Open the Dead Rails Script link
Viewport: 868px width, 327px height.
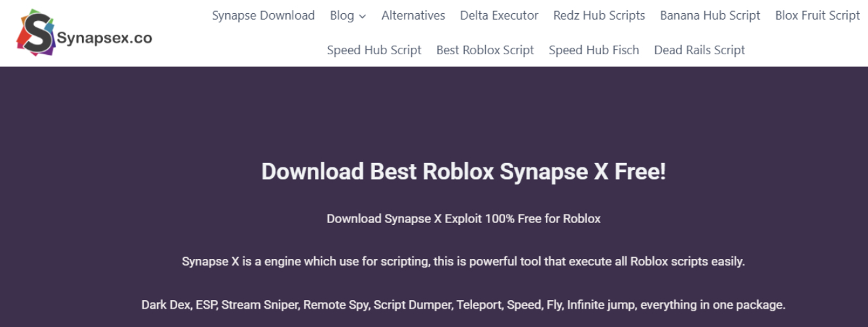(700, 50)
